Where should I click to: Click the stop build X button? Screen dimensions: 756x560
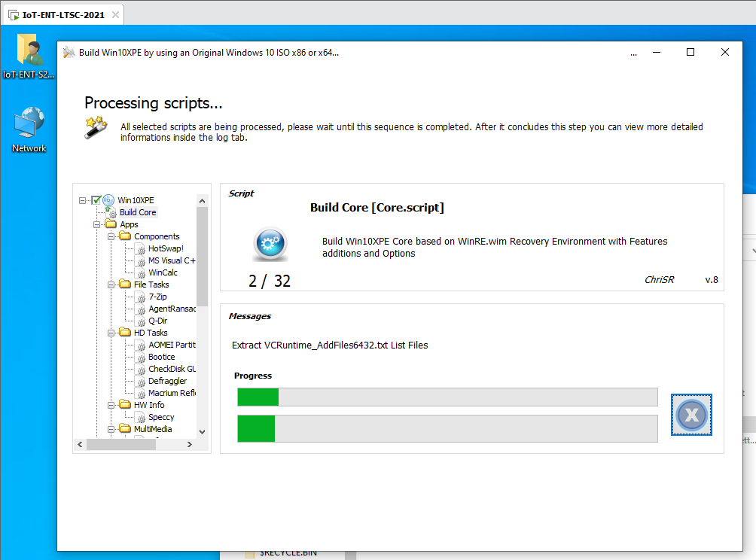pyautogui.click(x=691, y=415)
